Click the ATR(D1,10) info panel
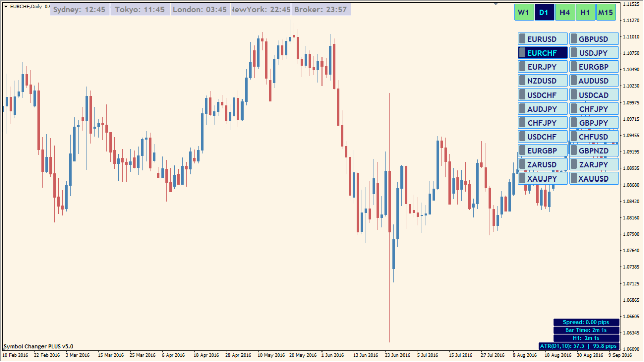644x362 pixels. (579, 346)
